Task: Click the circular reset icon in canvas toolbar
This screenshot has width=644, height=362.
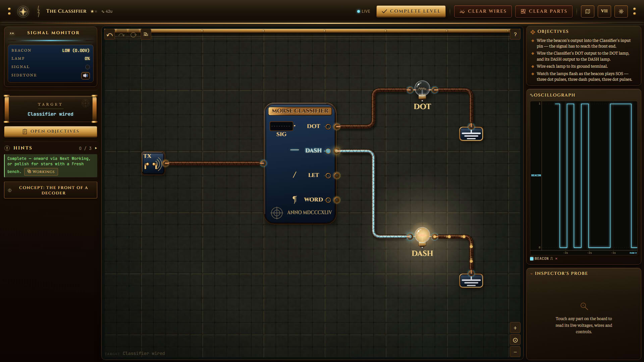Action: click(x=133, y=35)
